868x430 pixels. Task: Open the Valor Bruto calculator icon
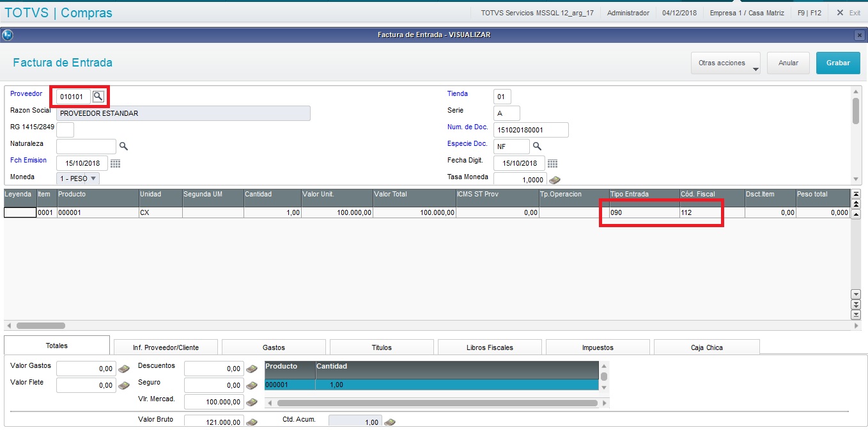[x=252, y=422]
